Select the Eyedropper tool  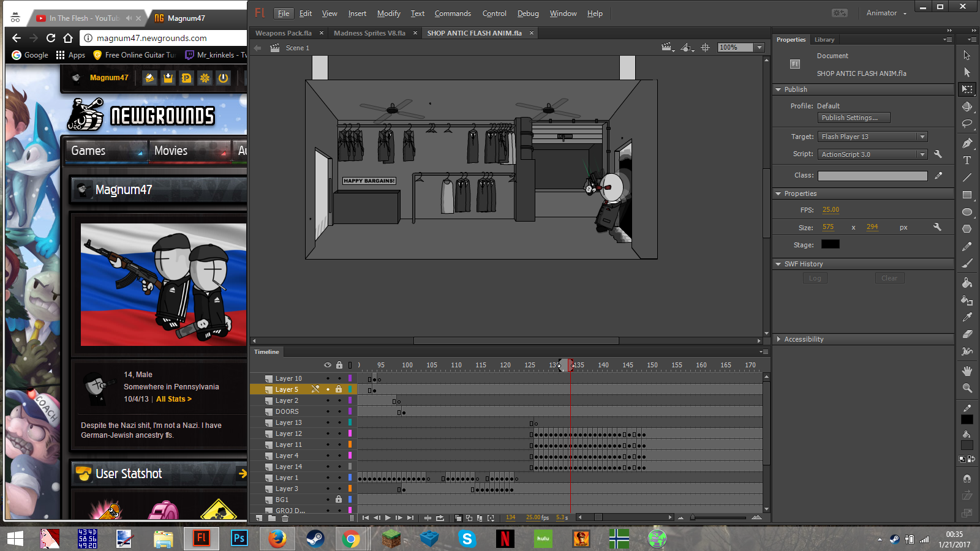(967, 317)
